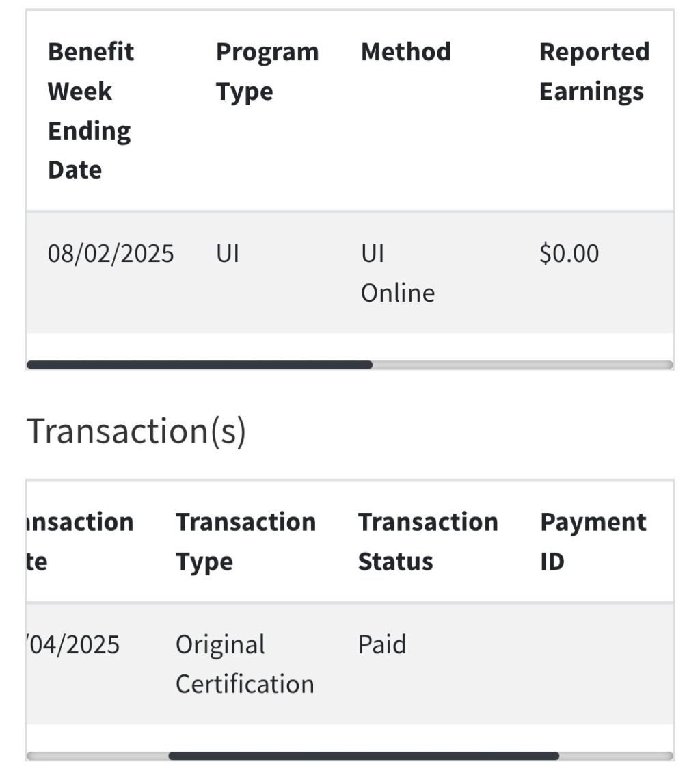Select the $0.00 reported earnings cell
Viewport: 700px width, 775px height.
point(569,254)
